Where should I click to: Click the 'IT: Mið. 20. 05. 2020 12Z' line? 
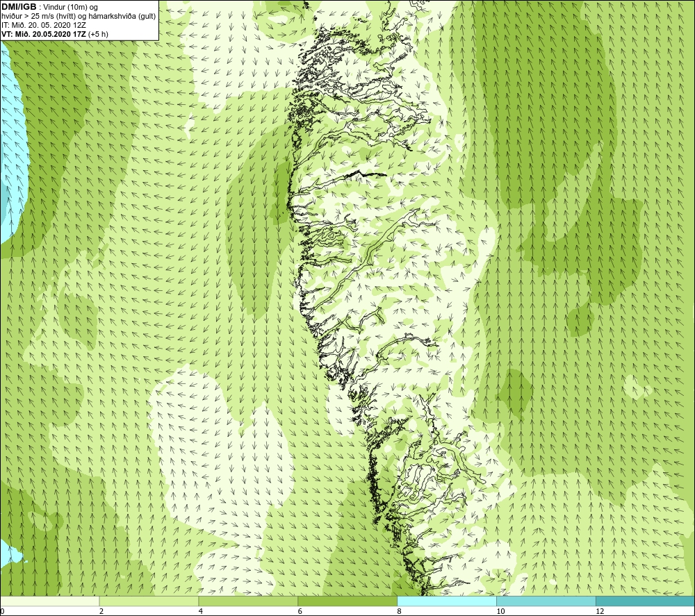[43, 25]
